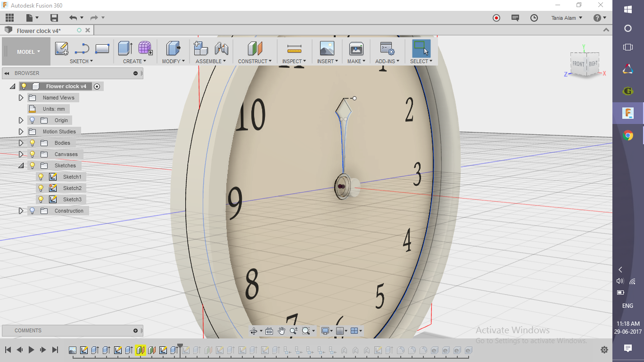Select the Joint tool
Image resolution: width=644 pixels, height=362 pixels.
tap(221, 48)
